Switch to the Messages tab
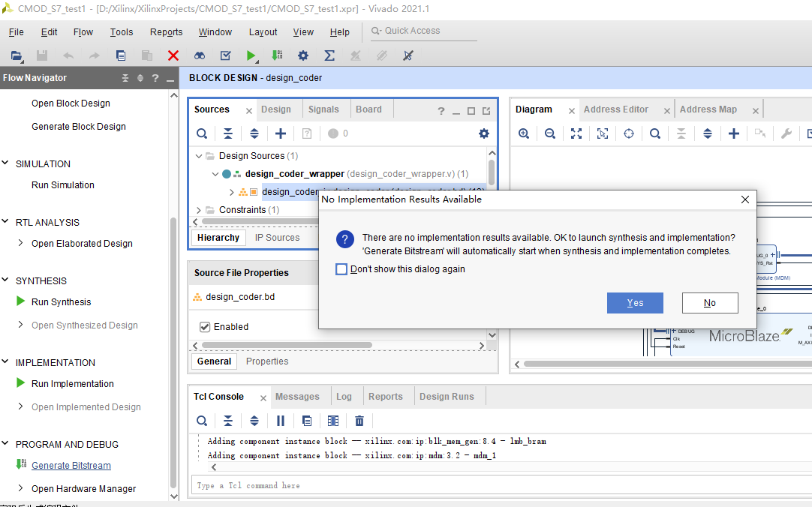 (x=297, y=397)
